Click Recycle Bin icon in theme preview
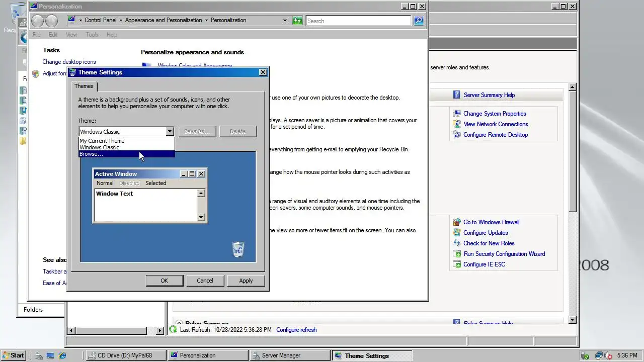This screenshot has width=644, height=362. (x=238, y=249)
